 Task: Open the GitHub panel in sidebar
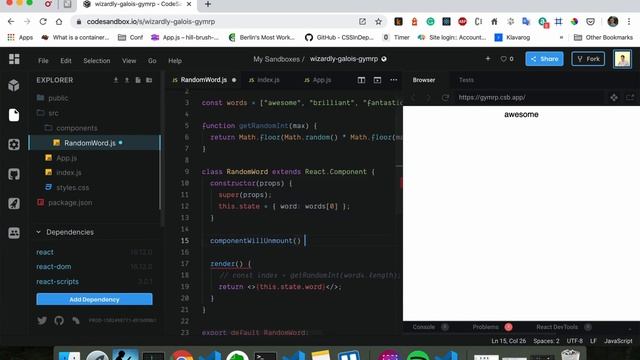[x=14, y=174]
